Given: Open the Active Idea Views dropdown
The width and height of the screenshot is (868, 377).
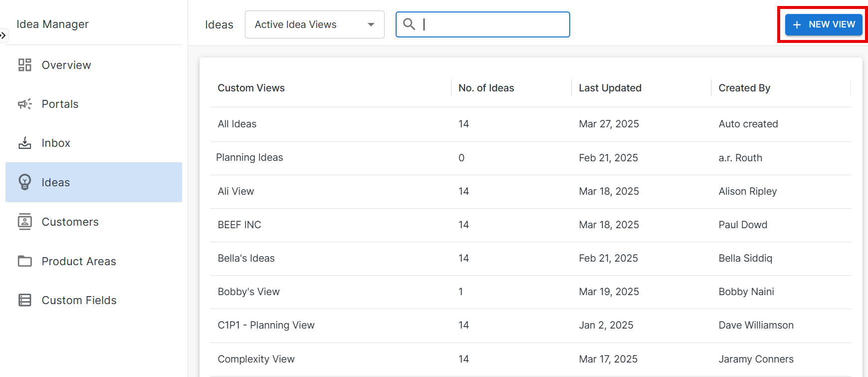Looking at the screenshot, I should (x=314, y=24).
